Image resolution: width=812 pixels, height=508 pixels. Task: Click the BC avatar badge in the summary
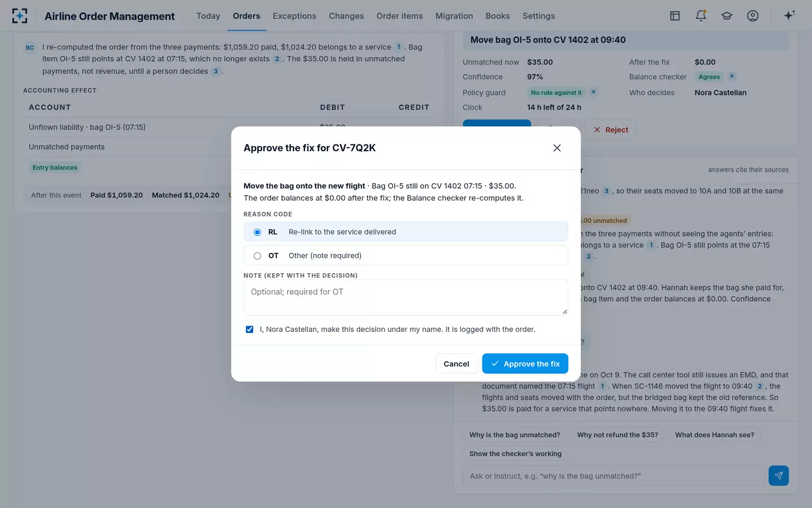click(x=30, y=47)
